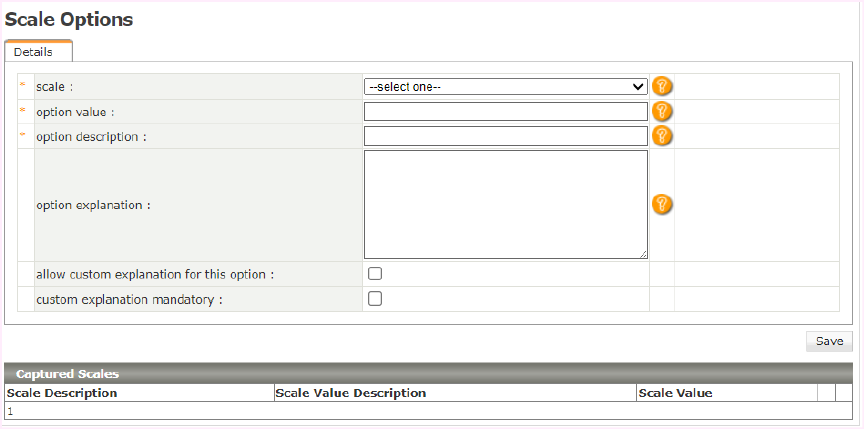Click the "allow custom explanation" label text
The image size is (864, 429).
[x=155, y=274]
